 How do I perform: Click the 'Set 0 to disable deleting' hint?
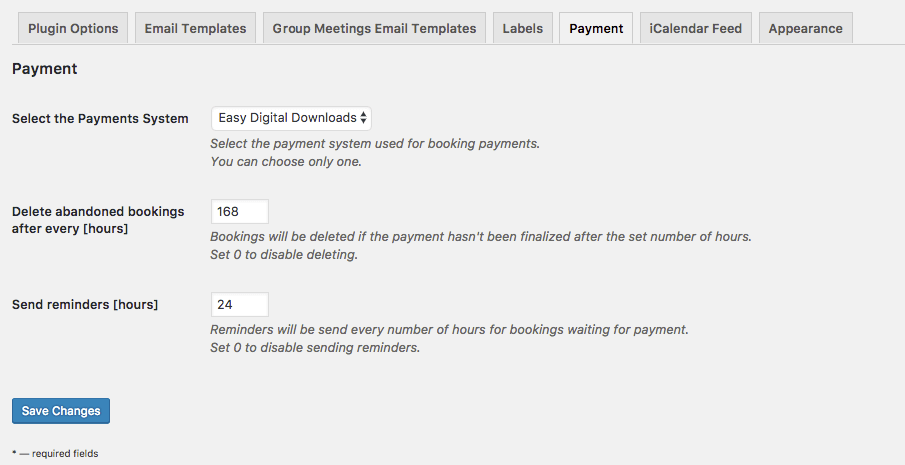click(x=284, y=254)
